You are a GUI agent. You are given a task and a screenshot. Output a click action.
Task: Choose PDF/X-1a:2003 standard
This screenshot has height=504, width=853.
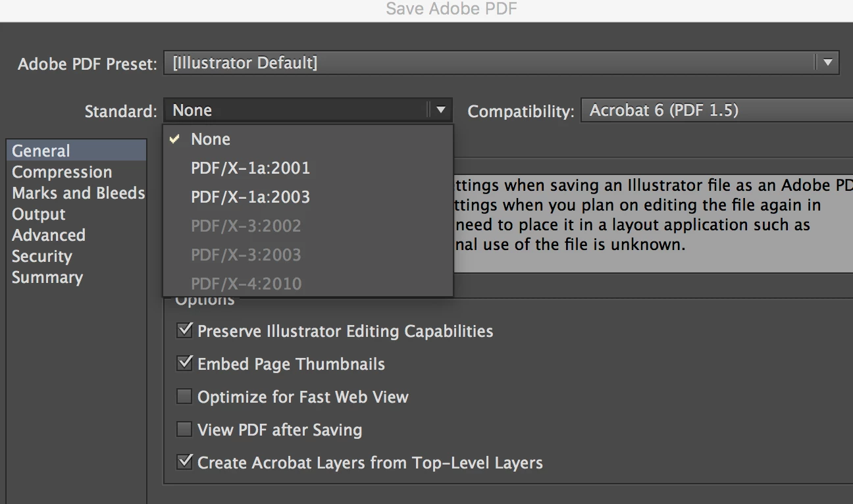308,197
